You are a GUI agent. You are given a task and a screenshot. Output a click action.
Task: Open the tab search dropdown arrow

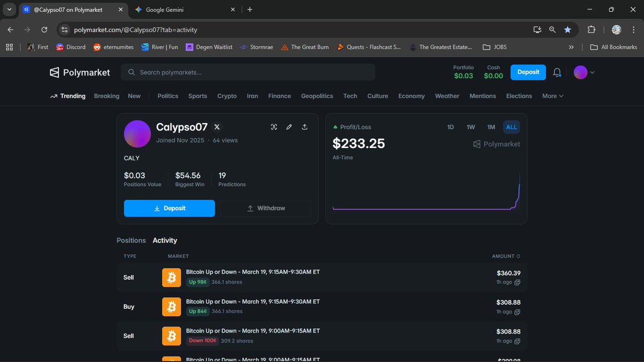(x=9, y=10)
